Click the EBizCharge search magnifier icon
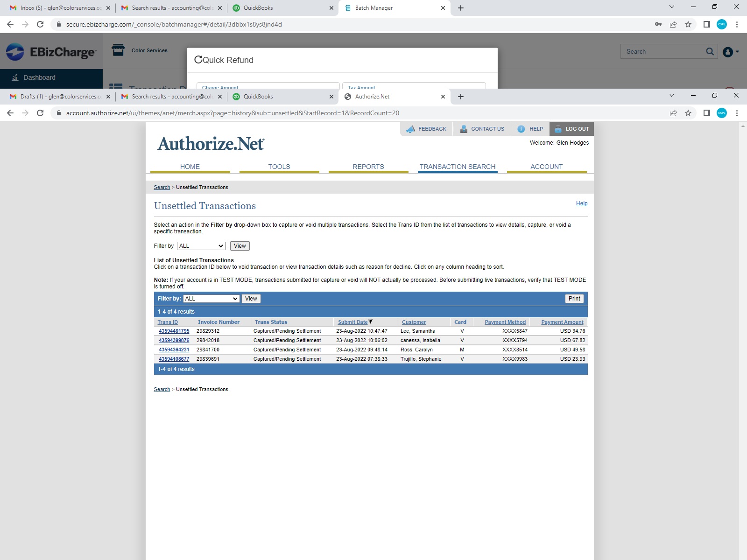747x560 pixels. pos(710,51)
